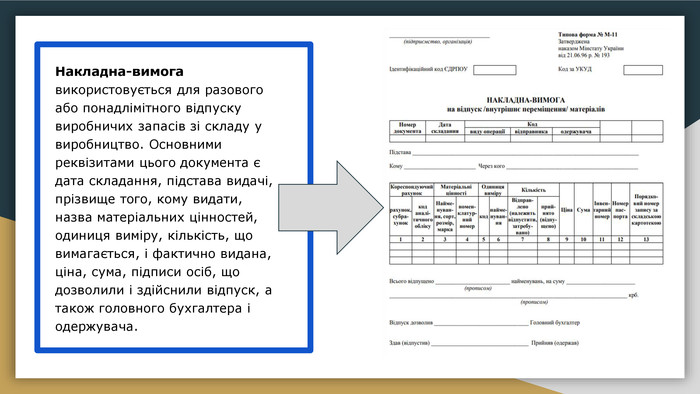The image size is (700, 394).
Task: Click the ЄДРПОУ identification code box
Action: [495, 70]
